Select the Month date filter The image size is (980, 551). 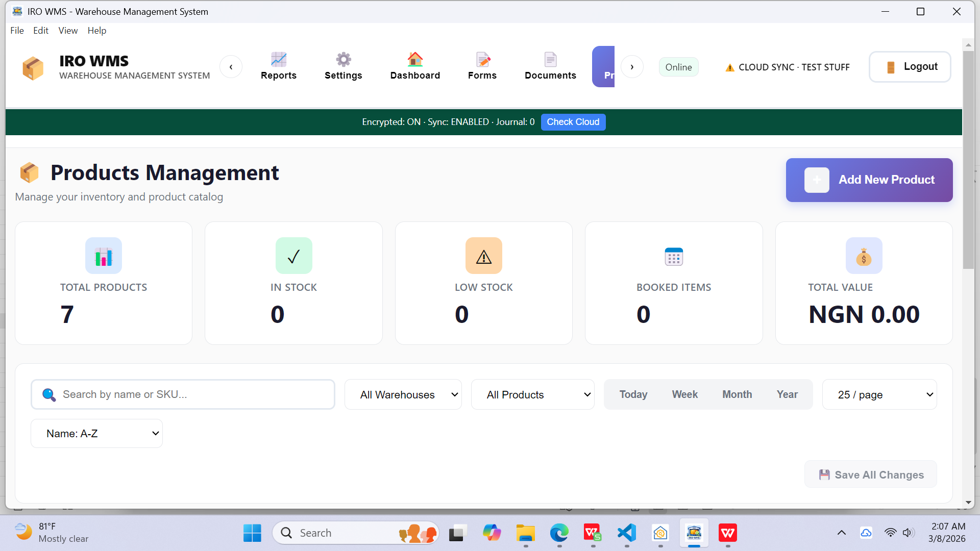[737, 394]
